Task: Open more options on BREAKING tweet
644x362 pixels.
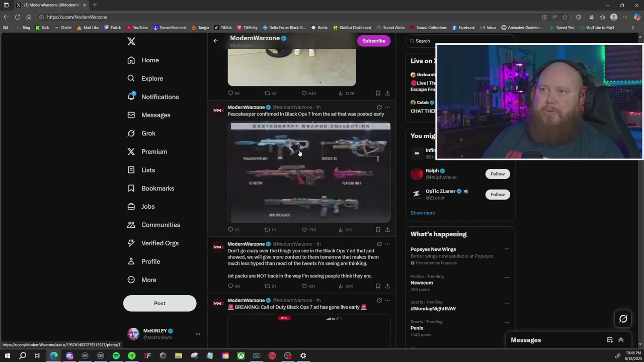Action: coord(387,300)
